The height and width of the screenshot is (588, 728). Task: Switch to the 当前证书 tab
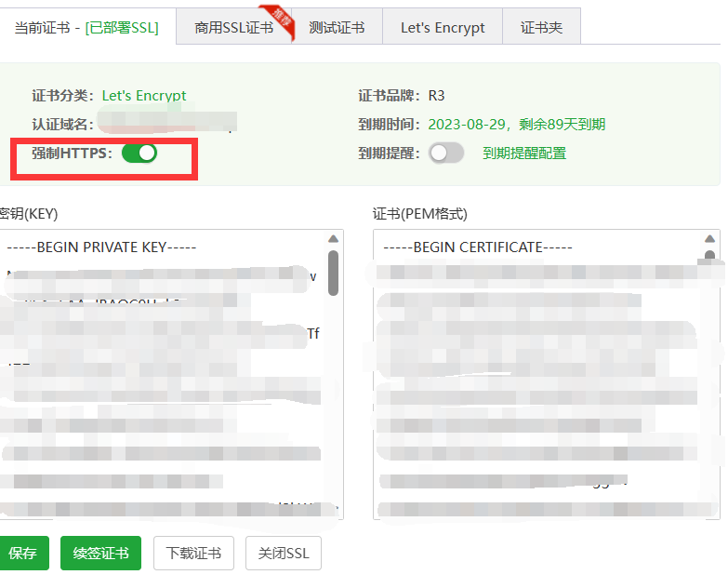pyautogui.click(x=86, y=27)
